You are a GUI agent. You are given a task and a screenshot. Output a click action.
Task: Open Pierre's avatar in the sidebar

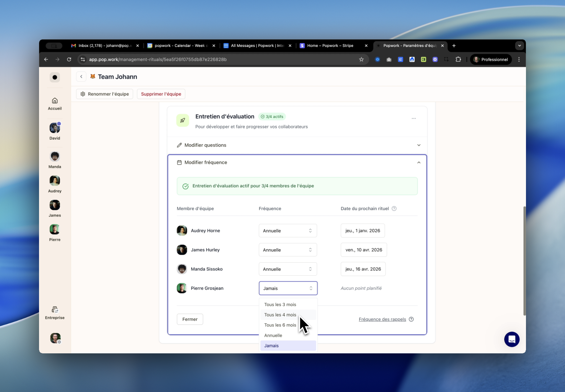point(55,229)
